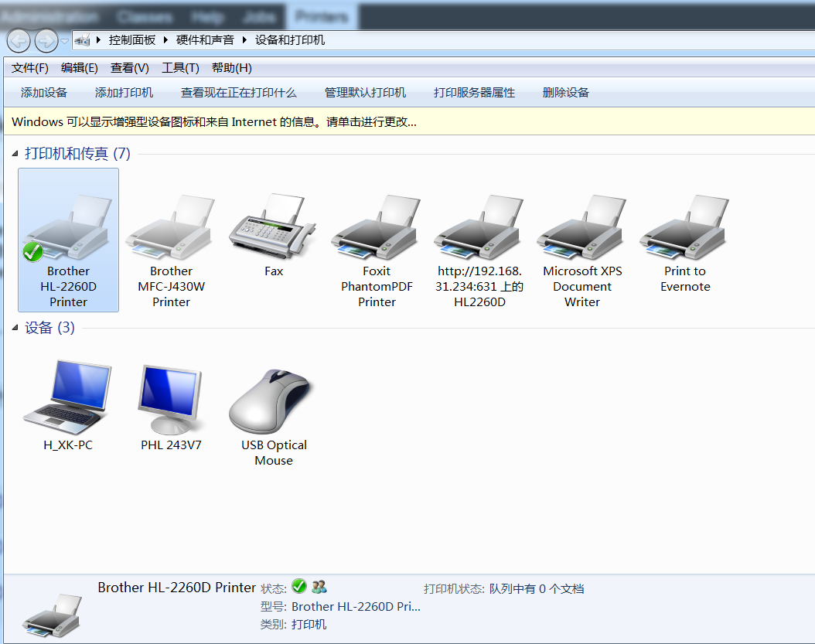Click 添加打印机 on the toolbar
The width and height of the screenshot is (815, 644).
point(124,92)
